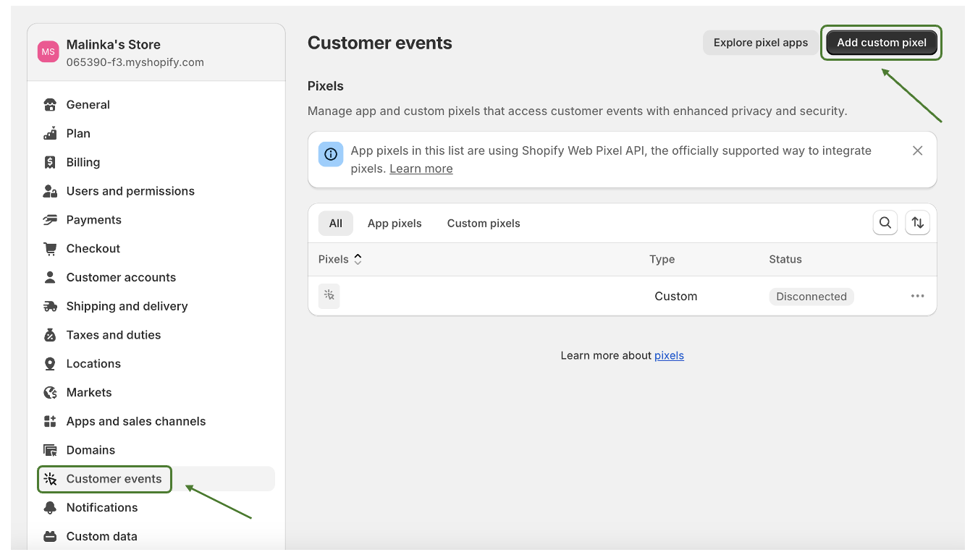This screenshot has width=970, height=560.
Task: Click the Checkout cart icon
Action: 50,249
